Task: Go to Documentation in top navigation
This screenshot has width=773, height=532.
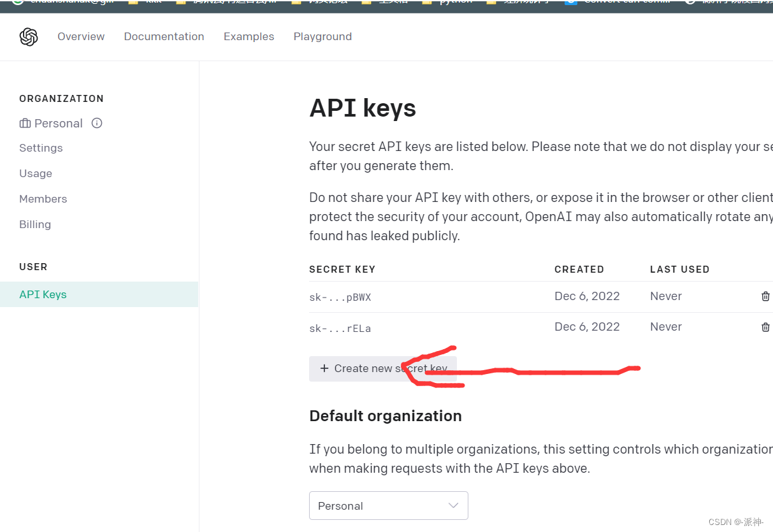Action: (164, 37)
